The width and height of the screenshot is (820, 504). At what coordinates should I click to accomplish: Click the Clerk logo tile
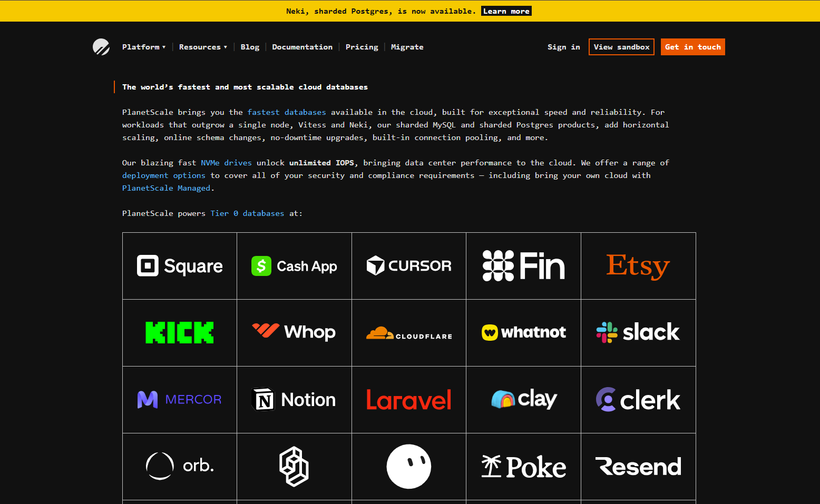tap(638, 400)
